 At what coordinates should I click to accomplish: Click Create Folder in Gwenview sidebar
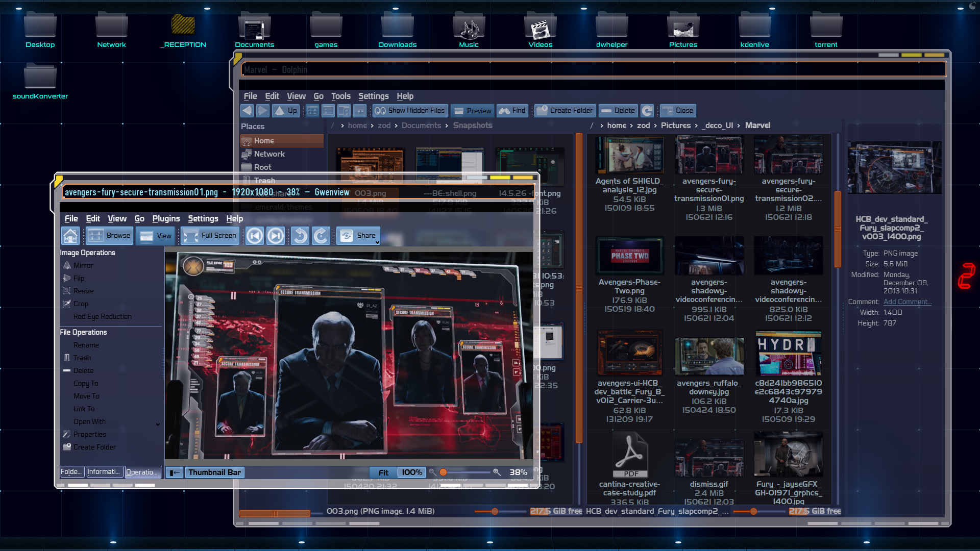[89, 447]
